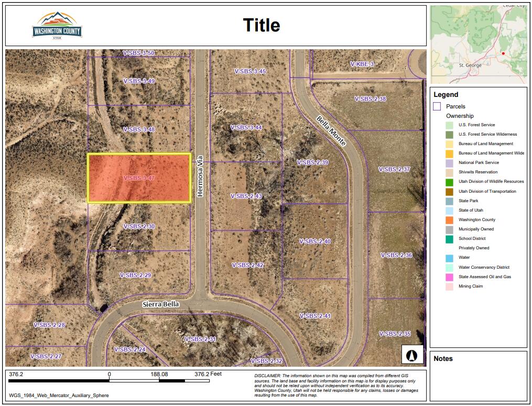Screen dimensions: 532x406
Task: Click parcel label V-SBS-2-40
Action: coord(314,242)
